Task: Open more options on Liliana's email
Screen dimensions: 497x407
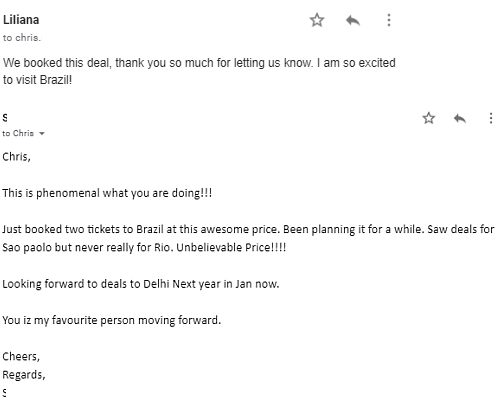Action: point(389,20)
